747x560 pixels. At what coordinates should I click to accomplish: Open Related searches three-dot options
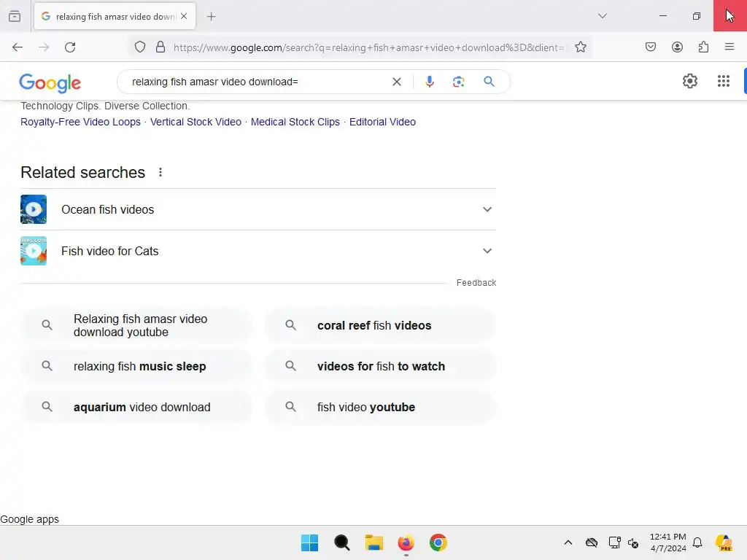coord(160,172)
